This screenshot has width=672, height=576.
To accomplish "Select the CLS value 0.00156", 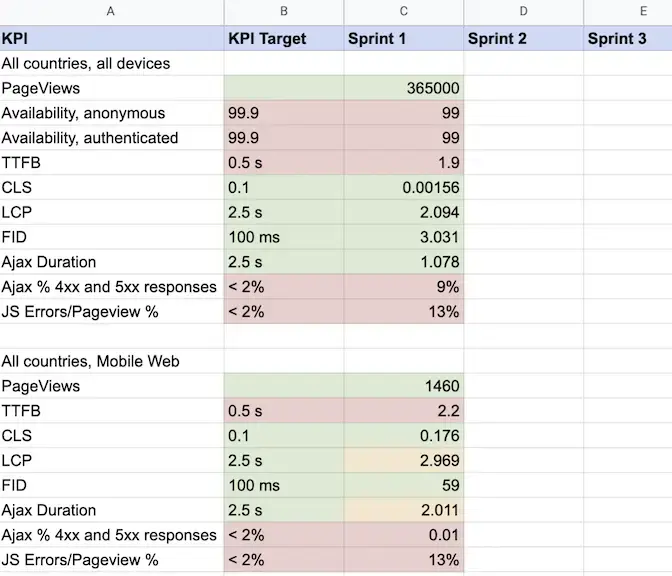I will coord(404,188).
